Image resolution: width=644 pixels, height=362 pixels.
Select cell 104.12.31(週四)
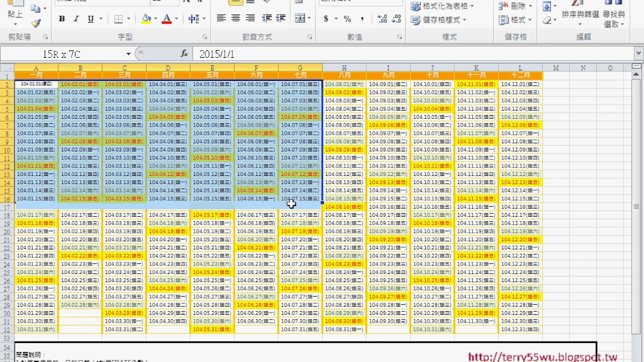tap(520, 329)
